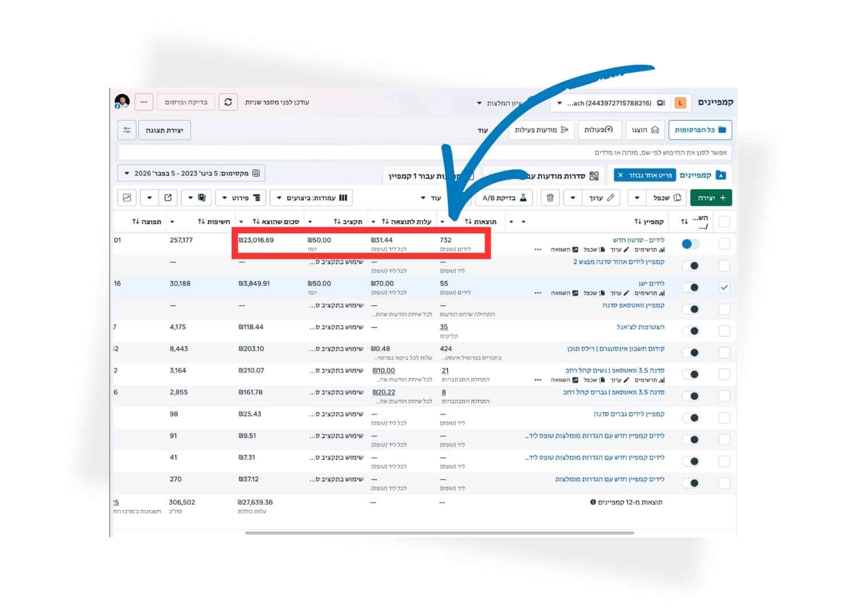Open the 'הצטרפות לצ'אנל' campaign link
The height and width of the screenshot is (616, 848).
point(640,327)
